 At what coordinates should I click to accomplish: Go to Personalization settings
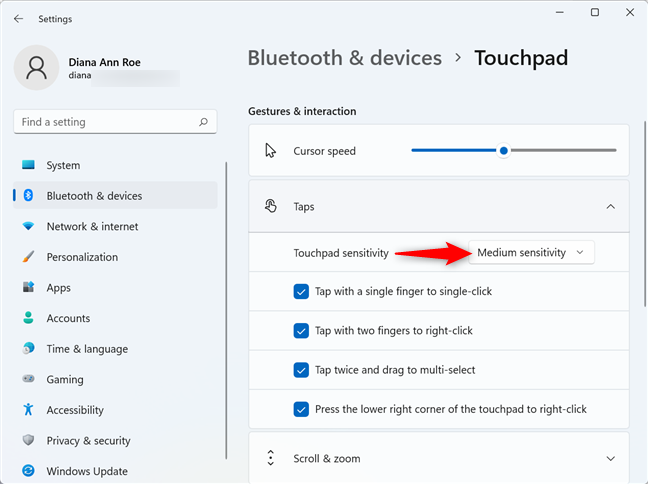[115, 257]
